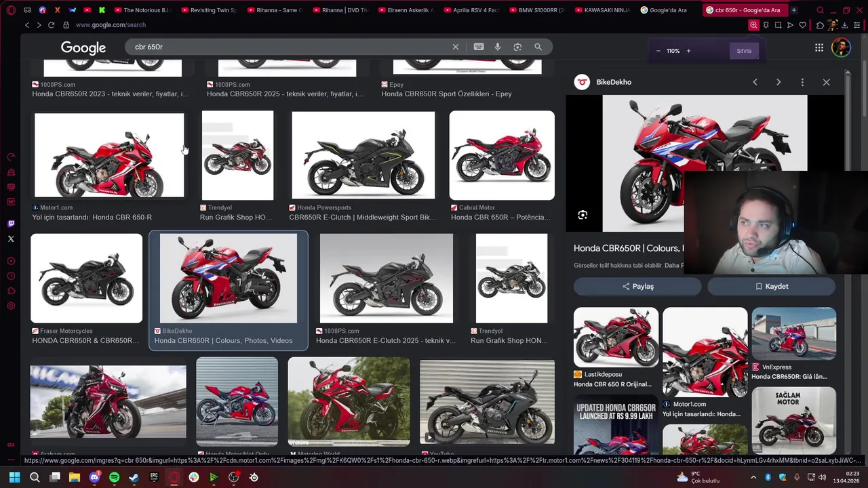Screen dimensions: 868x488
Task: Switch to the Revisiting Twin Sp tab
Action: (x=208, y=10)
